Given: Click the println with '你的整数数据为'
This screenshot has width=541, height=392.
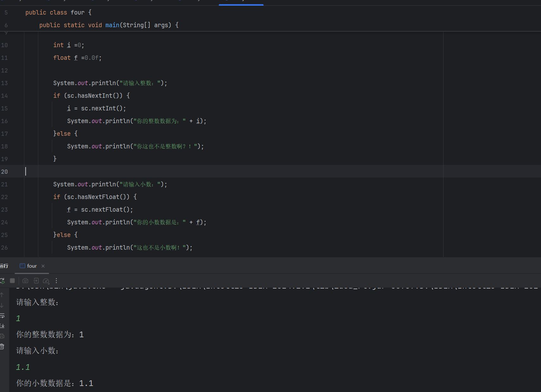Looking at the screenshot, I should coord(137,121).
